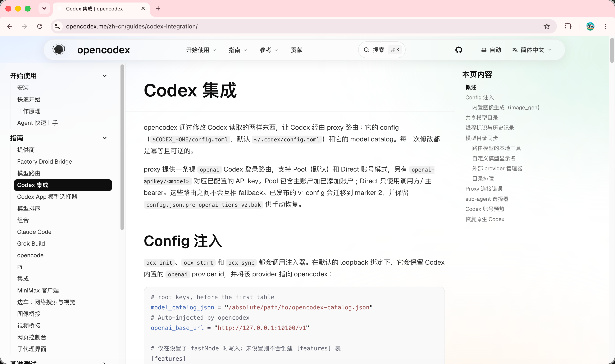Open 视频桥接 in the sidebar

click(x=29, y=326)
